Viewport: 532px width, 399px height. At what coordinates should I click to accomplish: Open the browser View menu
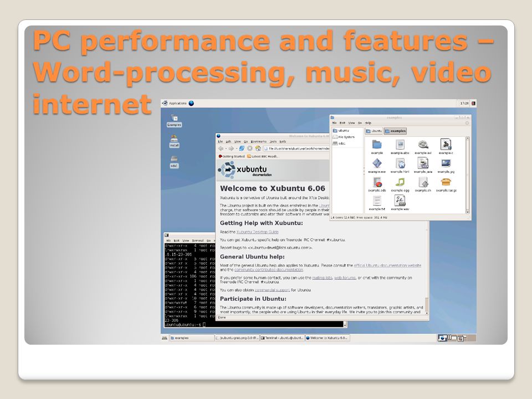point(238,141)
